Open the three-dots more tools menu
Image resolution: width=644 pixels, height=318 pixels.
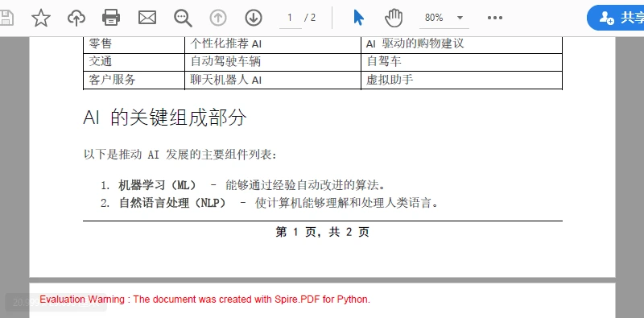coord(495,18)
